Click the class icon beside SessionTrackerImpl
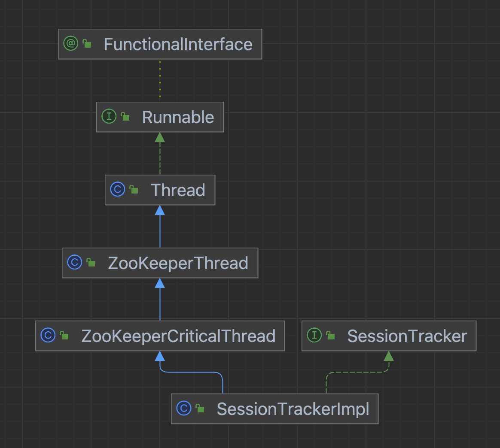The width and height of the screenshot is (500, 448). point(183,409)
